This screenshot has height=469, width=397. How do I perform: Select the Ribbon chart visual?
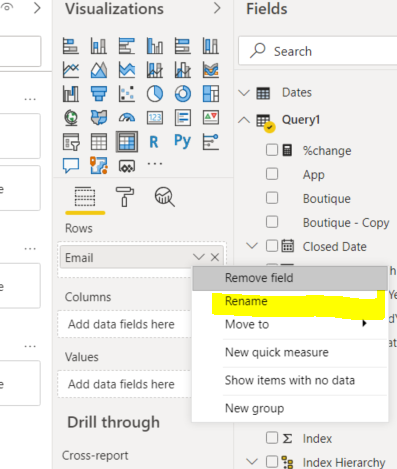pos(211,70)
